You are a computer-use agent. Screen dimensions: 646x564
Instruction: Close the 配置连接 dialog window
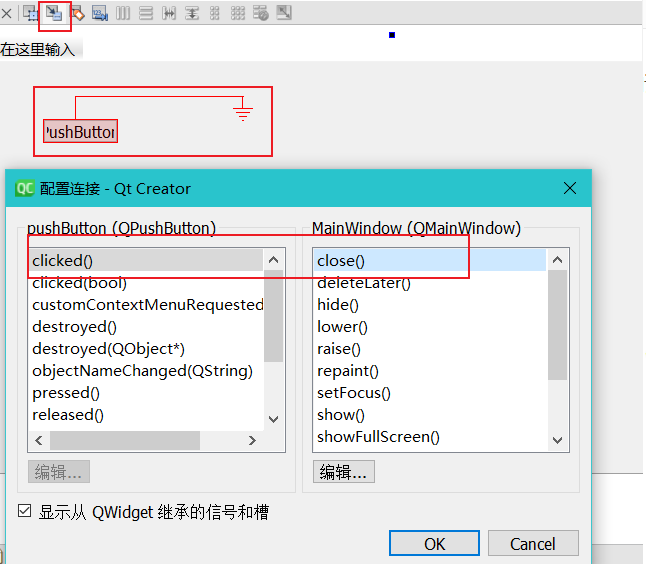pyautogui.click(x=570, y=188)
